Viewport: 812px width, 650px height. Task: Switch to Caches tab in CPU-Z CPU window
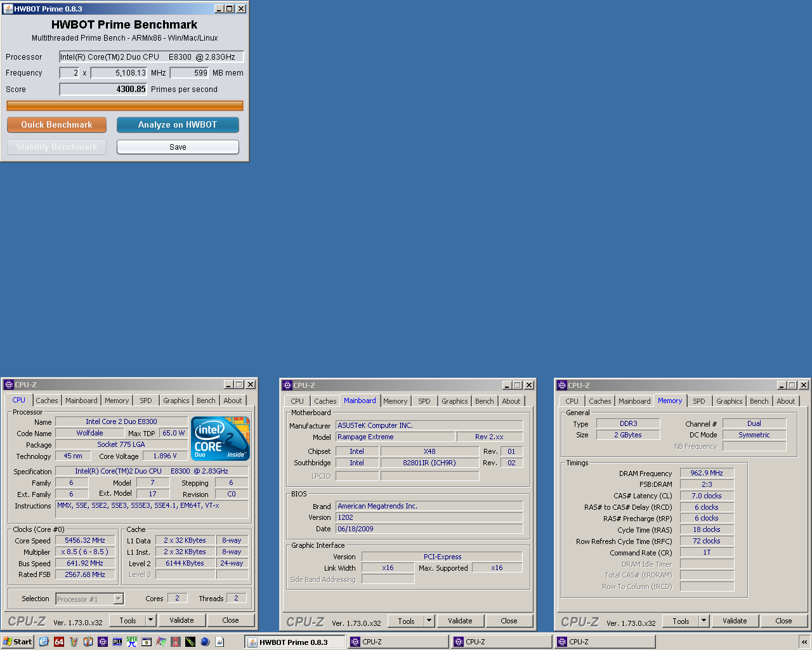click(47, 401)
